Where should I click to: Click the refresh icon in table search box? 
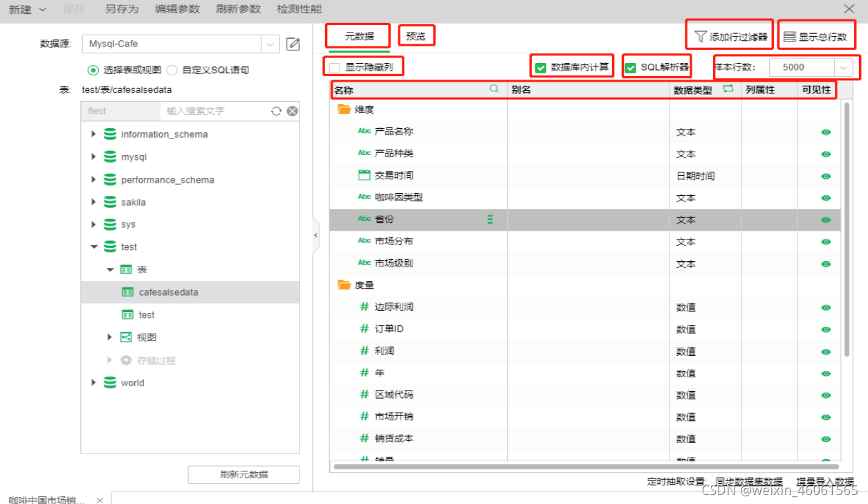pos(276,111)
